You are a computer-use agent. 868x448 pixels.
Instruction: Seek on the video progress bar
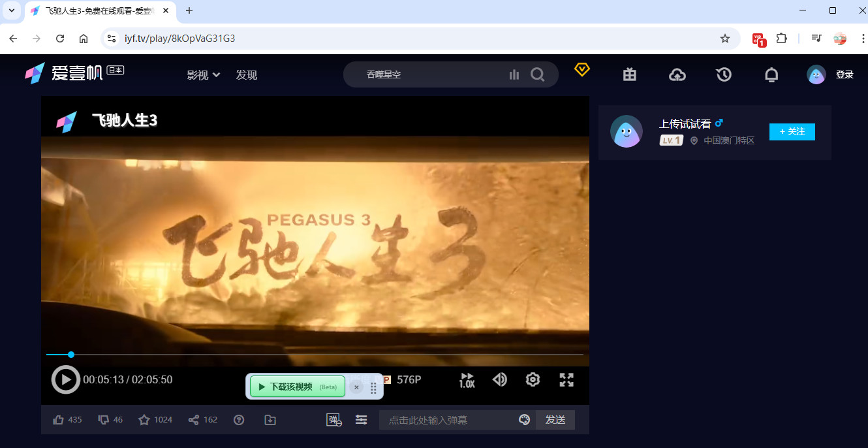pyautogui.click(x=315, y=355)
